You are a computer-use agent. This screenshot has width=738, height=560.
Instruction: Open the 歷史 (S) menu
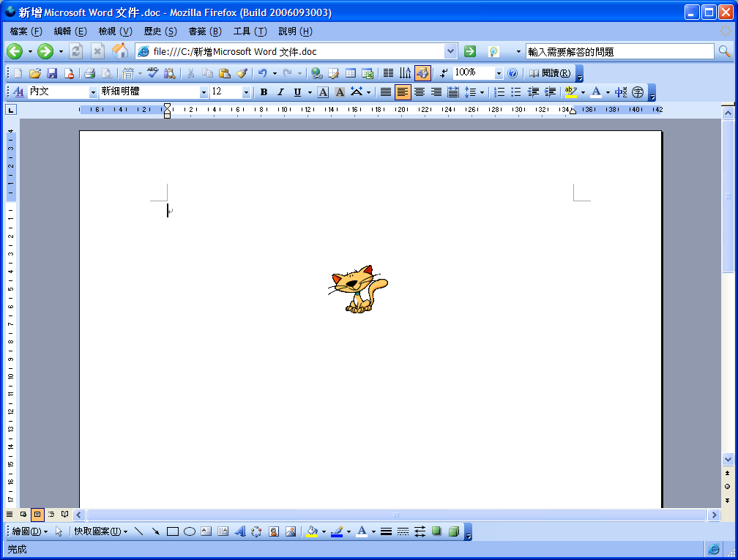point(160,31)
